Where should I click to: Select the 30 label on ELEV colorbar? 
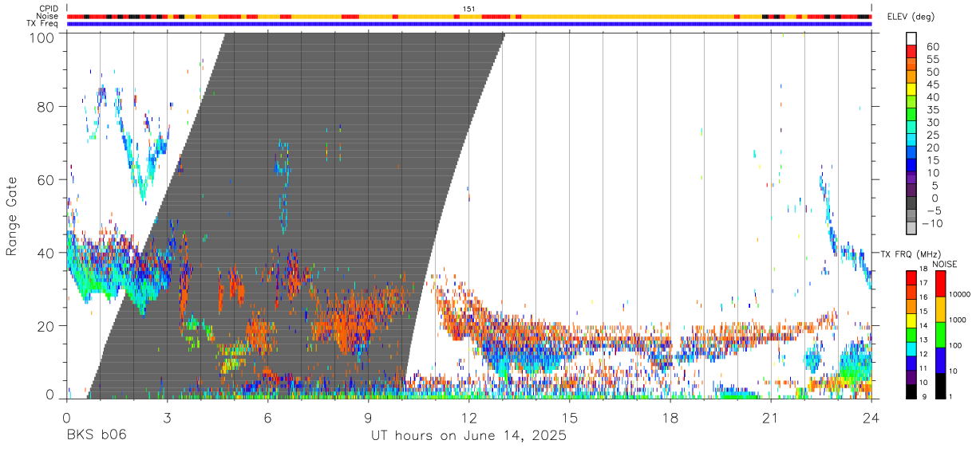pos(933,122)
